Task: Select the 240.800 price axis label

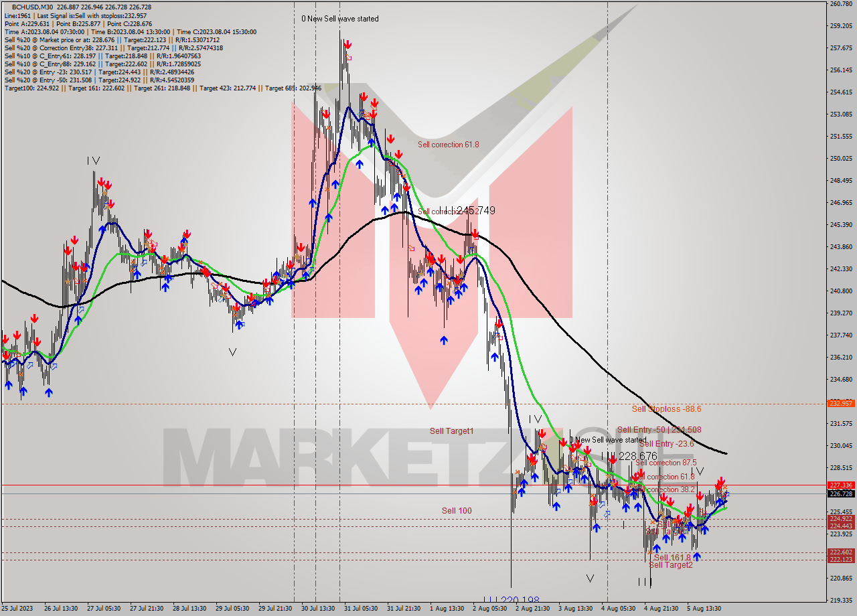Action: click(841, 291)
